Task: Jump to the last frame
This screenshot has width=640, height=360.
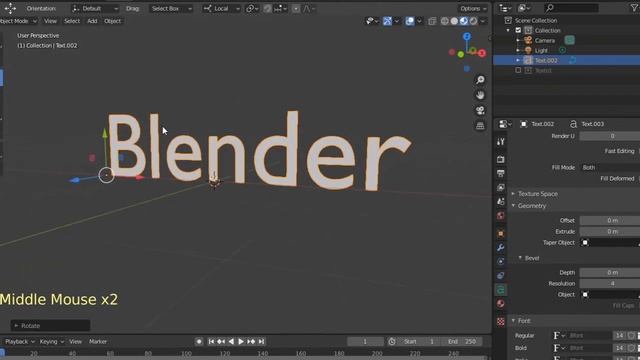Action: (261, 342)
